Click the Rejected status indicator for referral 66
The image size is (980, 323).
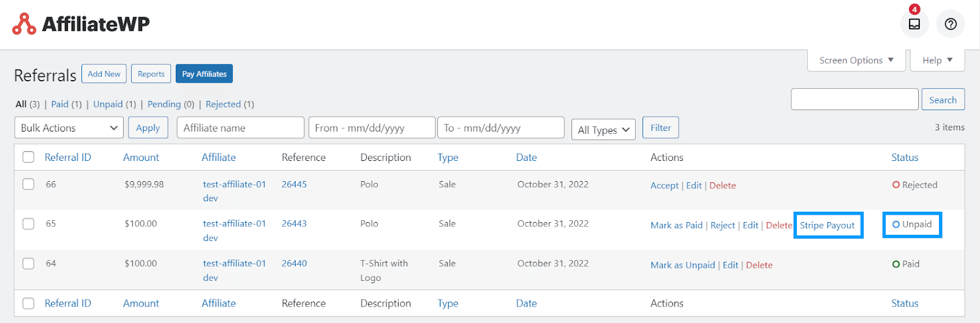tap(914, 185)
